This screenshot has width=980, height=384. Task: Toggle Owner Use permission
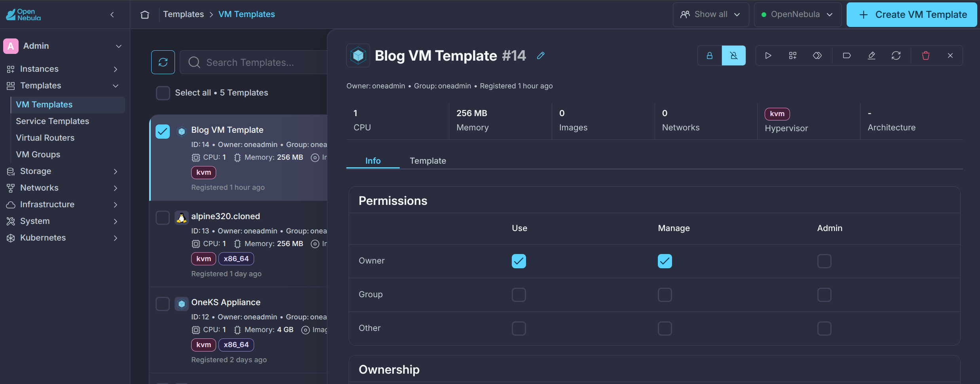click(518, 261)
